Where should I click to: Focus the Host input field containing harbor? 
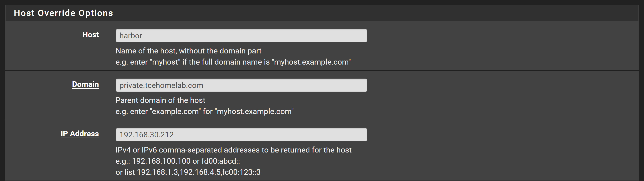241,36
